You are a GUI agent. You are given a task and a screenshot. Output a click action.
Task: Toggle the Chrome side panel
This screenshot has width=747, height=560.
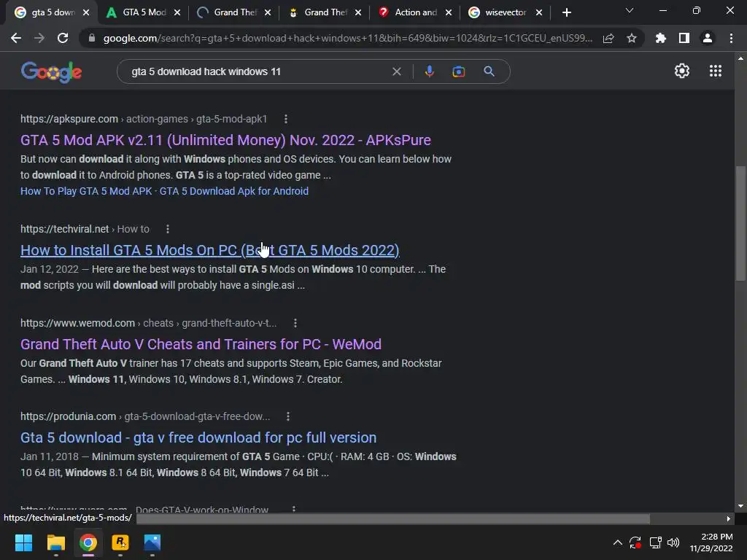click(x=684, y=38)
